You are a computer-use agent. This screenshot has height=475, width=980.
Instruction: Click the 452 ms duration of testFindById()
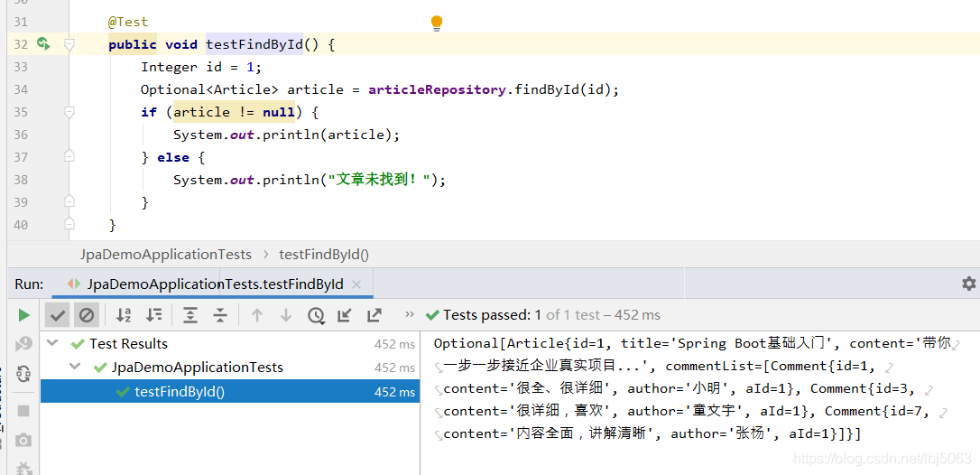[394, 392]
